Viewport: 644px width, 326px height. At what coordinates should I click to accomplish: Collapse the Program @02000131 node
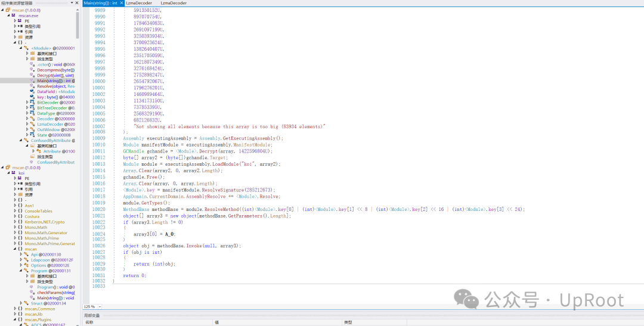[20, 271]
